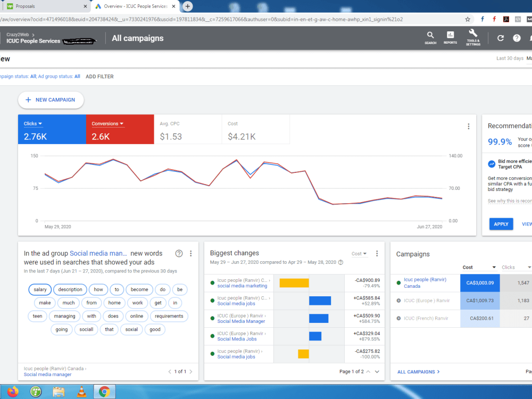532x399 pixels.
Task: Select the 'salary' search word chip
Action: (40, 289)
